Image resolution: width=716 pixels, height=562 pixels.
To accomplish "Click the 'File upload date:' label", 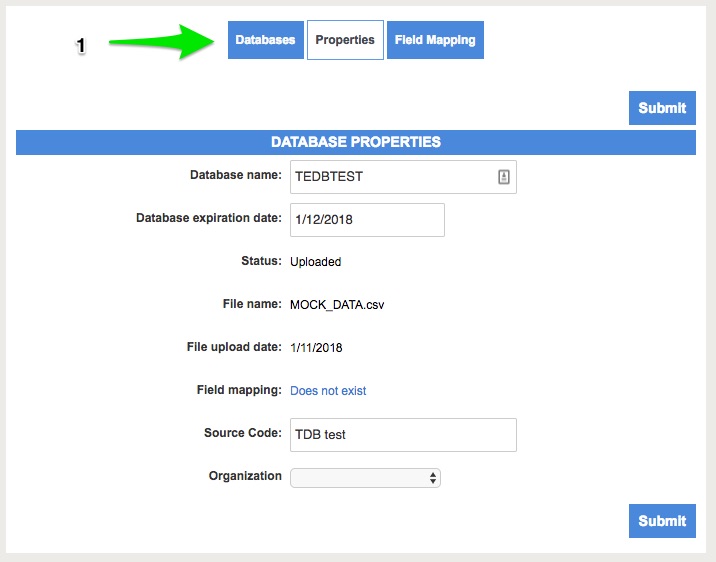I will coord(234,347).
